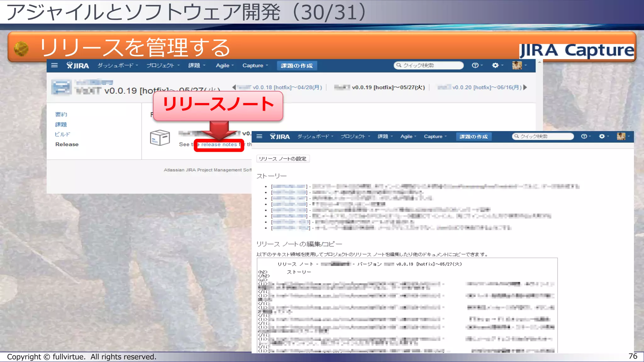The height and width of the screenshot is (362, 644).
Task: Open 課題 menu in back JIRA window
Action: click(x=197, y=65)
